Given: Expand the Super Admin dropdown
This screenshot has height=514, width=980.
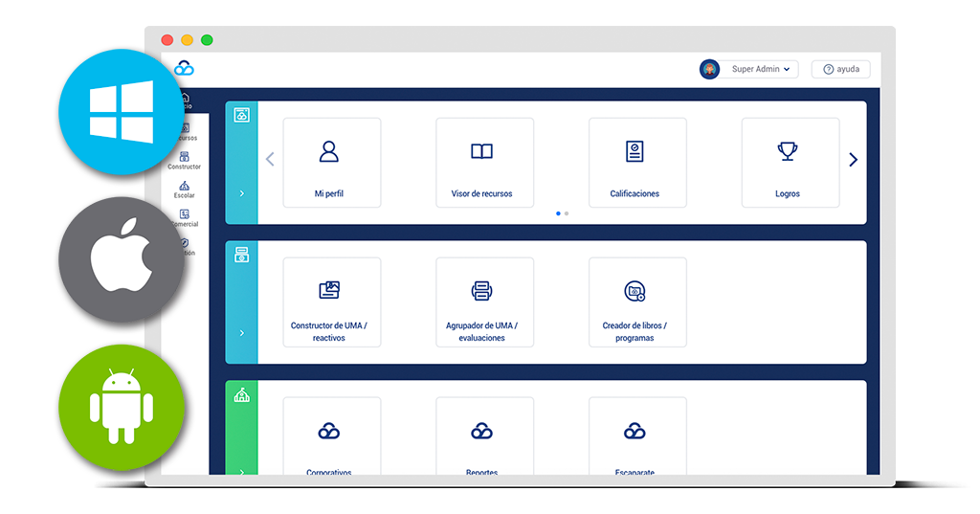Looking at the screenshot, I should [762, 69].
